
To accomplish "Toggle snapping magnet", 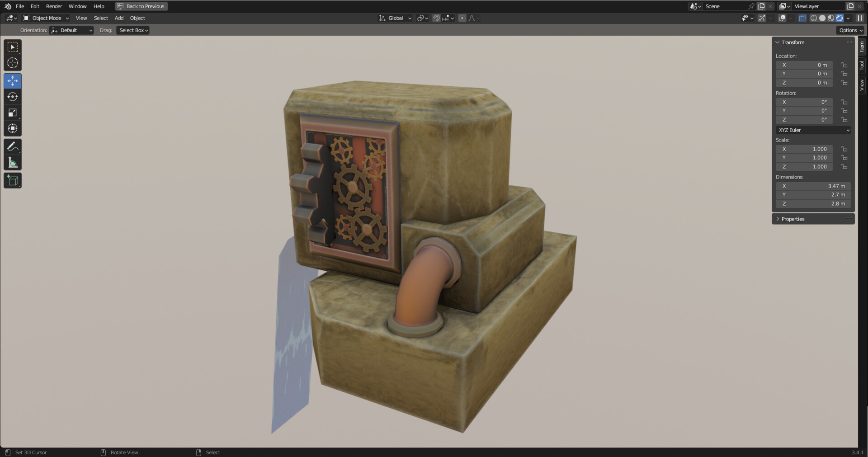I will pyautogui.click(x=436, y=18).
